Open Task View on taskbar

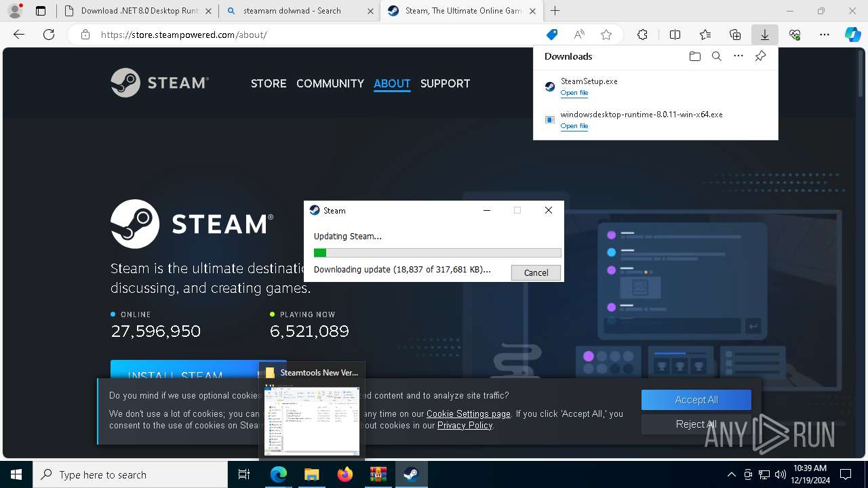[244, 474]
